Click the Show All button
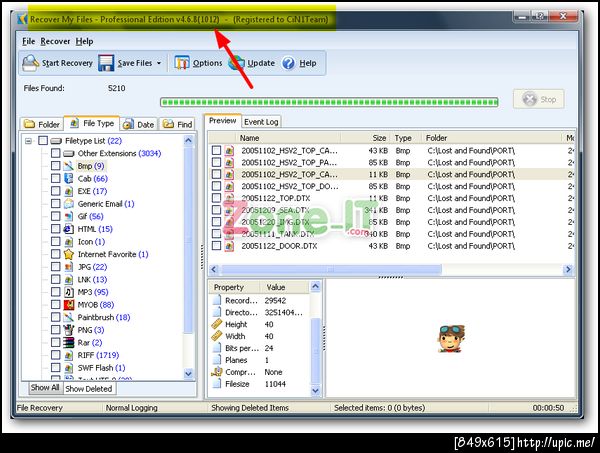Image resolution: width=600 pixels, height=453 pixels. (45, 388)
